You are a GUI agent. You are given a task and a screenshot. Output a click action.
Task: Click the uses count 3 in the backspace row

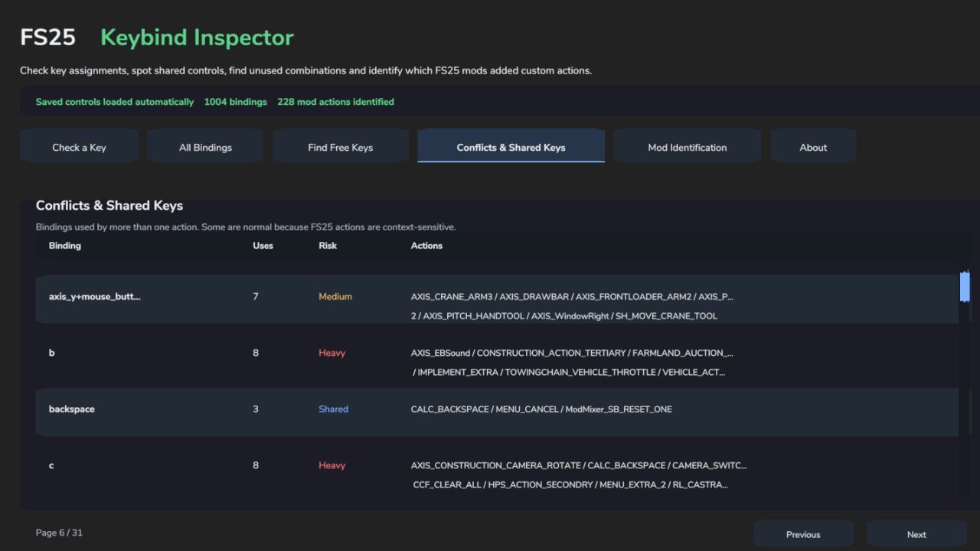[x=256, y=409]
